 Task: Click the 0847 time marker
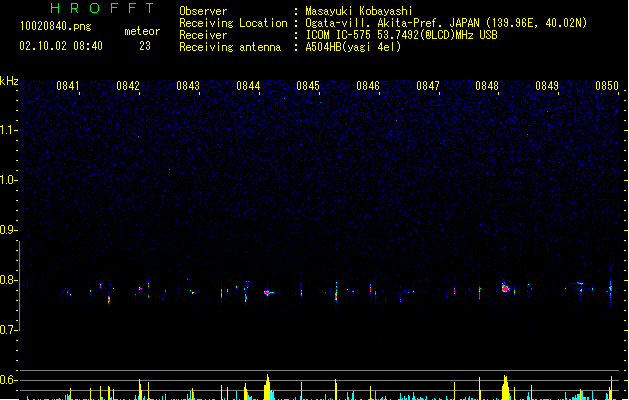(x=428, y=86)
